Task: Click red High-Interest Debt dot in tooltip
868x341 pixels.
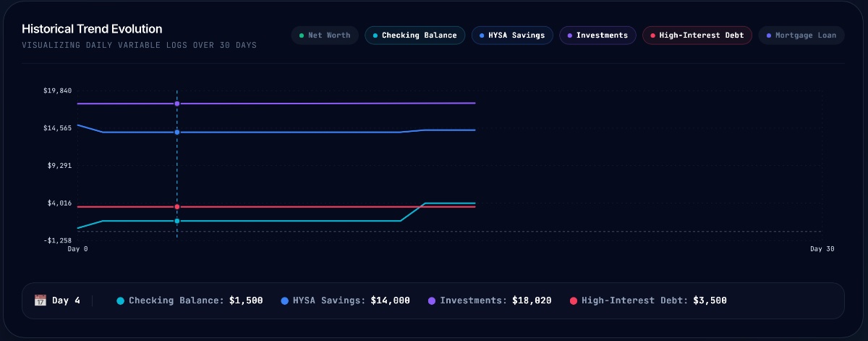Action: (x=574, y=300)
